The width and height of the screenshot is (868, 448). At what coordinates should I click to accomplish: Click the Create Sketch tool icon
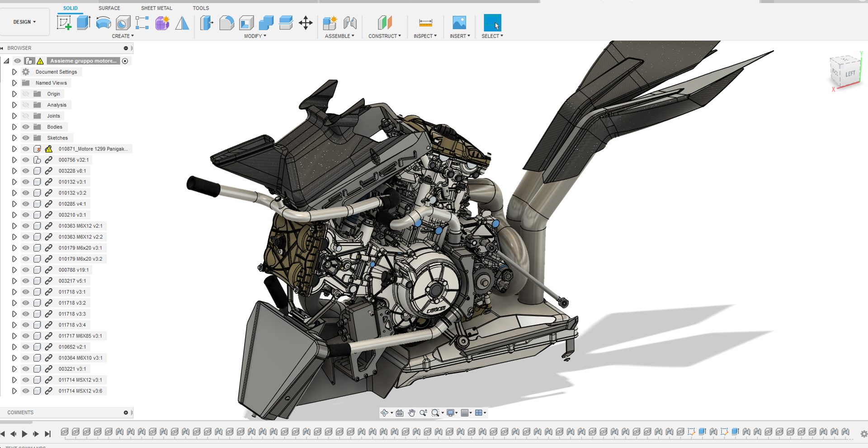64,23
